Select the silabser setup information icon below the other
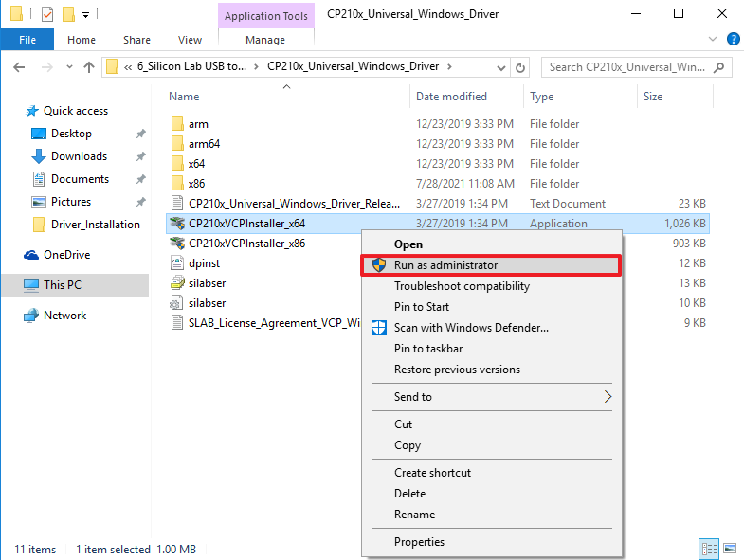 pos(176,303)
